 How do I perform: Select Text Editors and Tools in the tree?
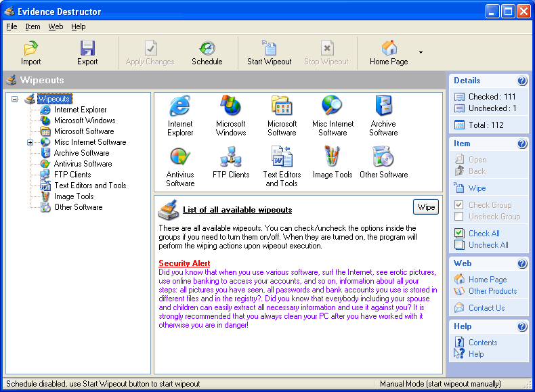click(x=90, y=186)
